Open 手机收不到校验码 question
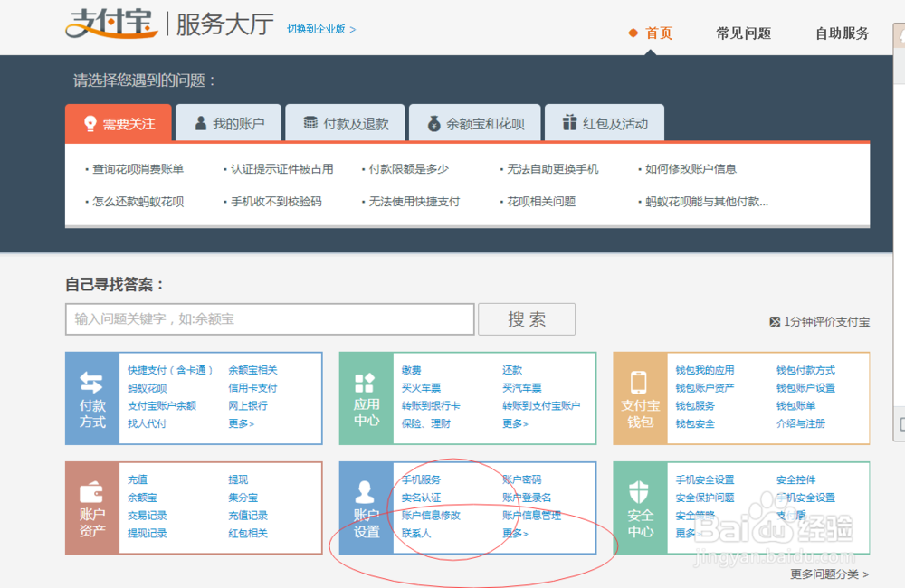Viewport: 905px width, 588px height. (x=276, y=202)
